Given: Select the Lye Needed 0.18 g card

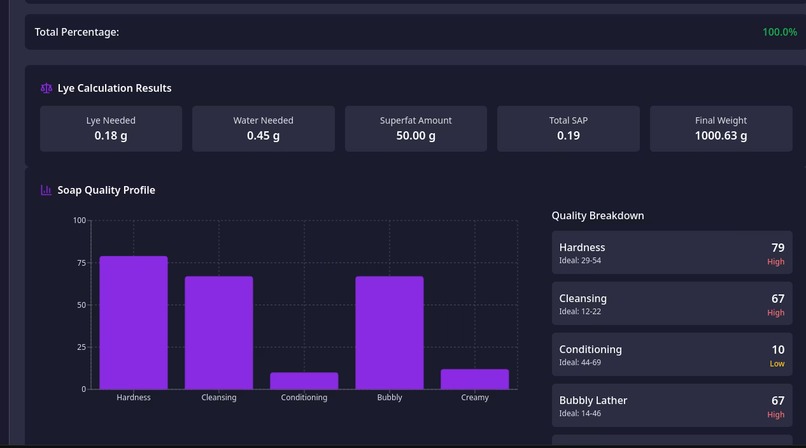Looking at the screenshot, I should [111, 128].
